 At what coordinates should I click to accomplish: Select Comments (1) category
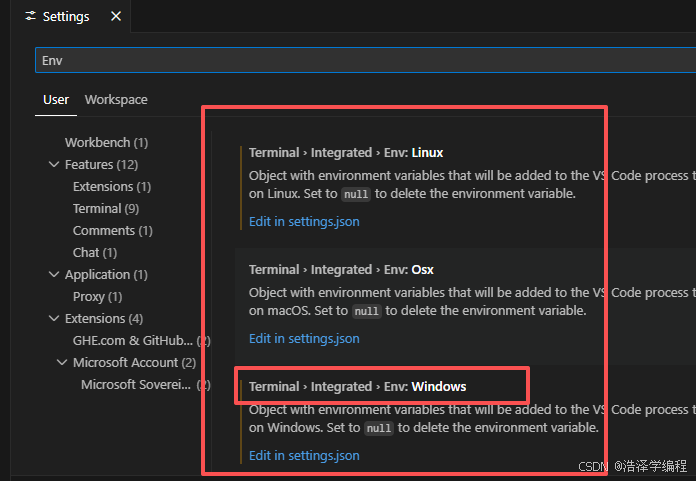(113, 231)
